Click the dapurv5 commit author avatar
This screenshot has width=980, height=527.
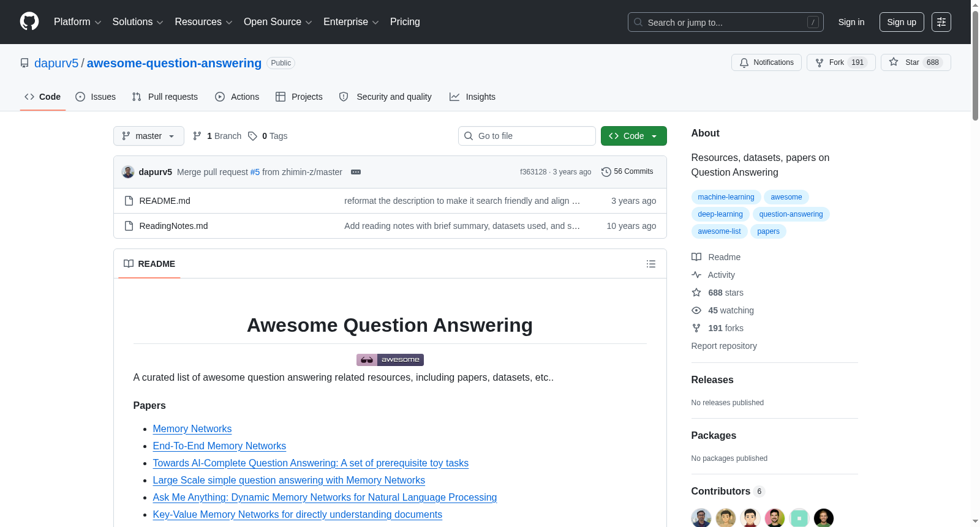(x=128, y=172)
